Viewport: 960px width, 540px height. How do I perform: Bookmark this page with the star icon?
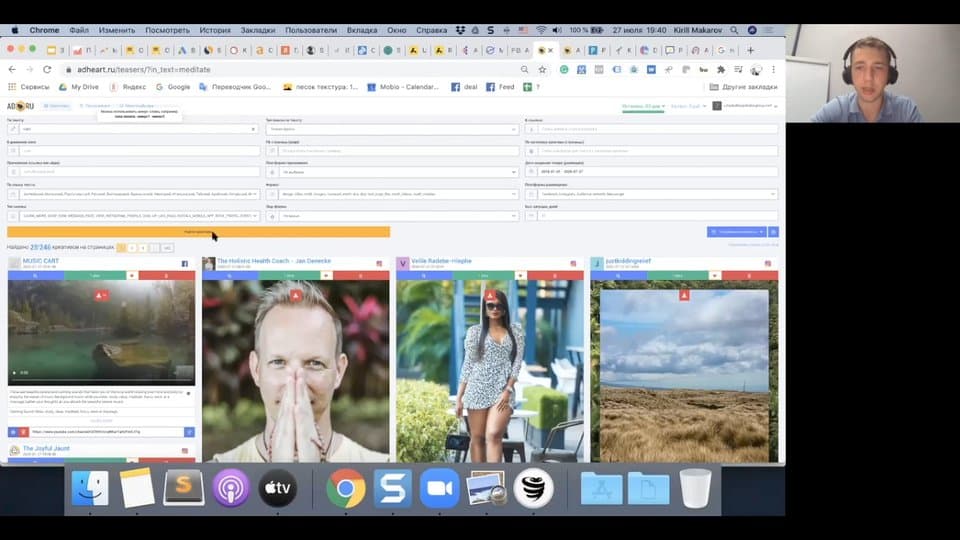542,70
